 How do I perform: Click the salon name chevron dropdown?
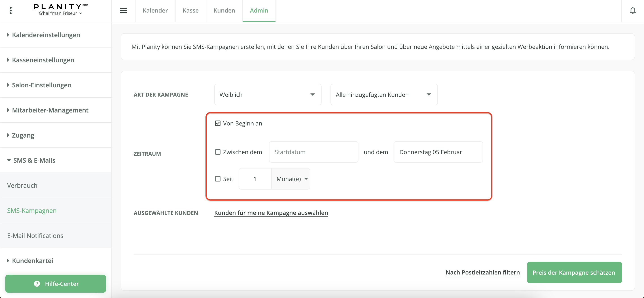80,13
